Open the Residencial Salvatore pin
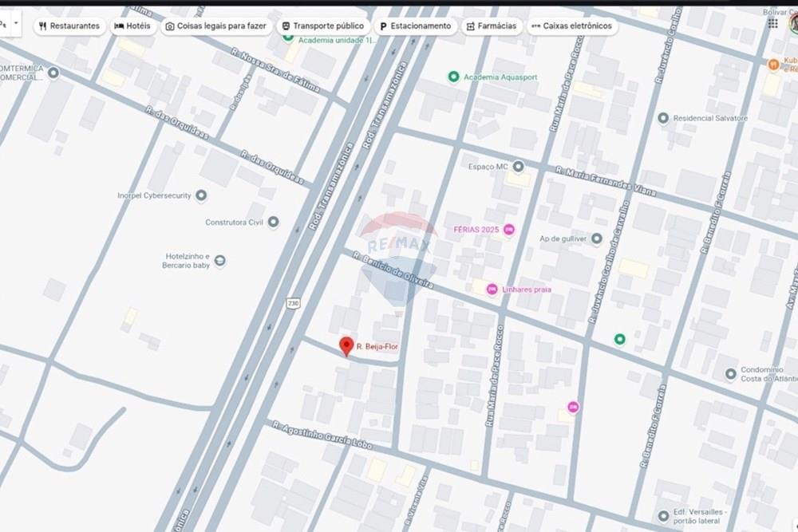 click(x=662, y=118)
